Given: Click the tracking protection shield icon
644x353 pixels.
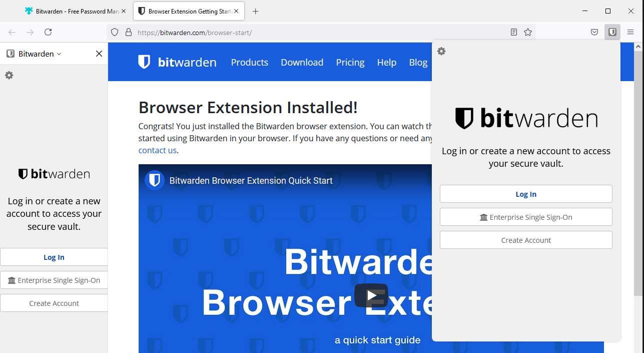Looking at the screenshot, I should click(115, 32).
